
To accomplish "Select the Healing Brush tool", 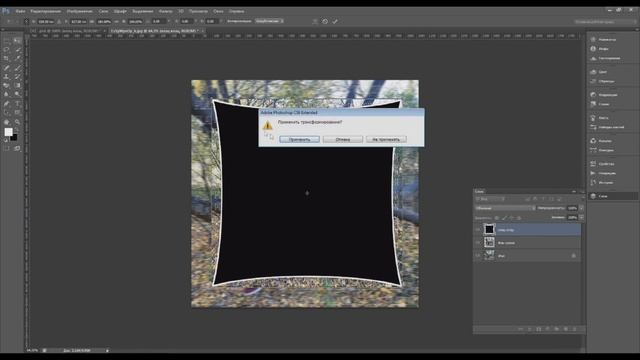I will (7, 68).
